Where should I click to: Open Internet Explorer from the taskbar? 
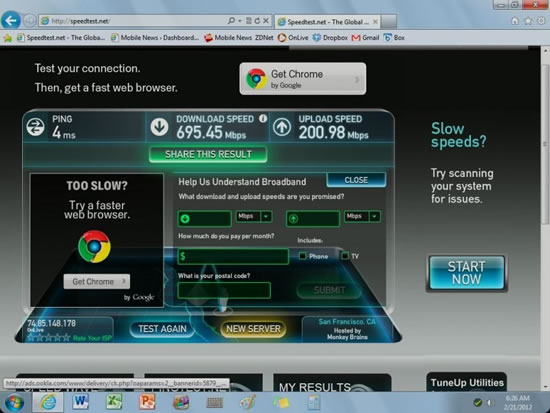pos(48,402)
